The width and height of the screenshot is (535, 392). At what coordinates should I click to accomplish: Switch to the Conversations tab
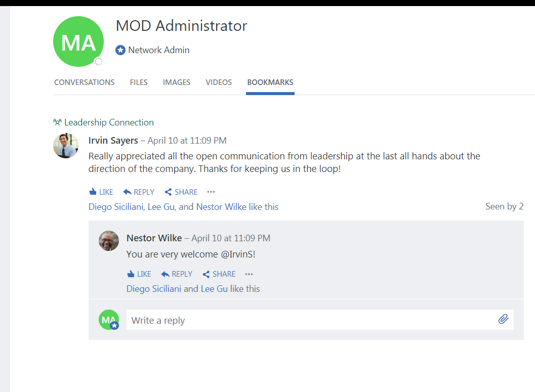point(85,82)
